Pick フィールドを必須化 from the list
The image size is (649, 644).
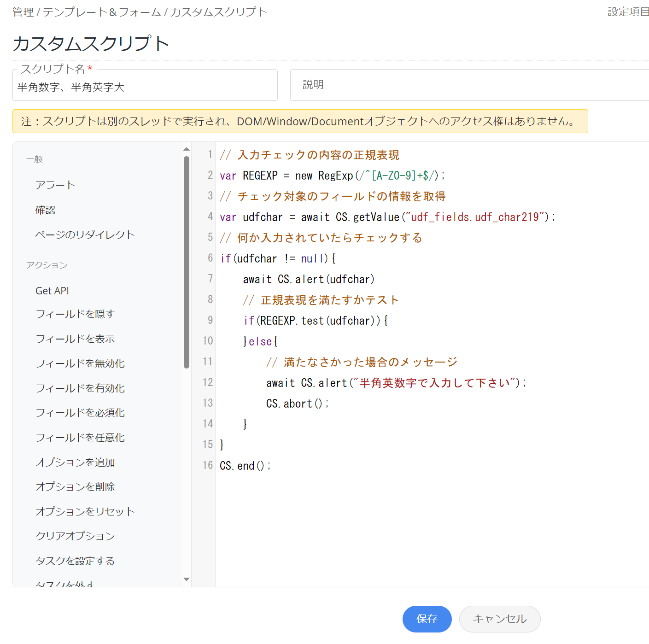coord(80,413)
